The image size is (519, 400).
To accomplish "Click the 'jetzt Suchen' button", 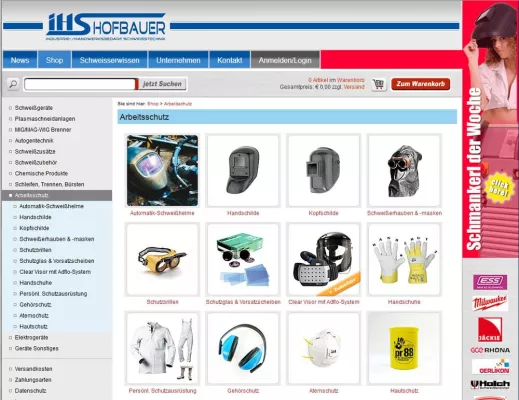I will pos(162,84).
